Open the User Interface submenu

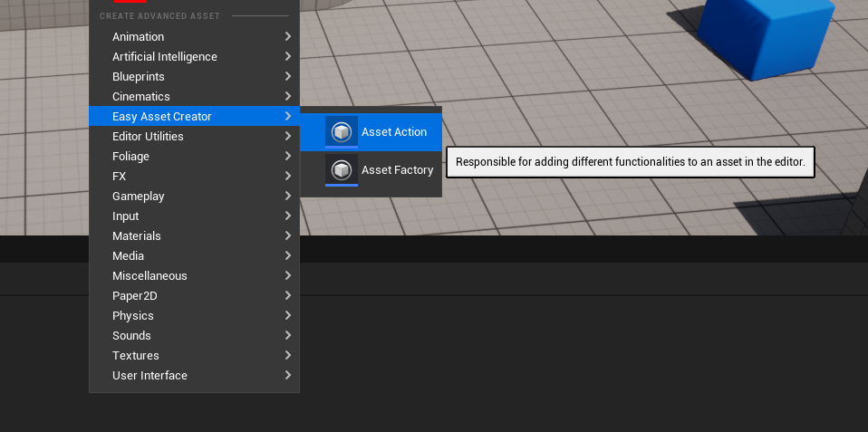pyautogui.click(x=194, y=375)
